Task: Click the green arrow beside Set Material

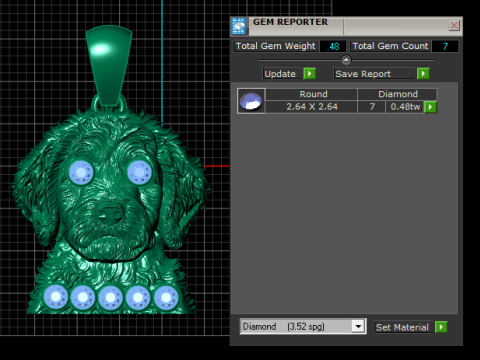Action: click(441, 327)
